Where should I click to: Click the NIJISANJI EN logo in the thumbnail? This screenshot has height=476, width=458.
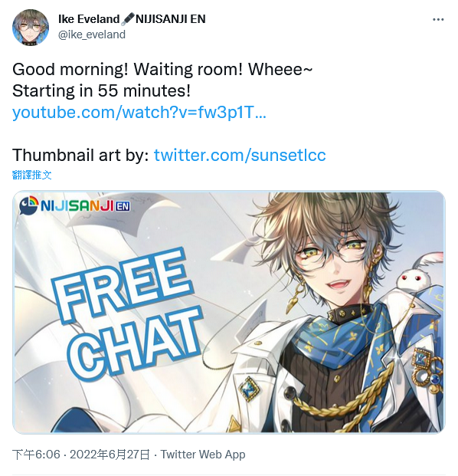point(75,205)
